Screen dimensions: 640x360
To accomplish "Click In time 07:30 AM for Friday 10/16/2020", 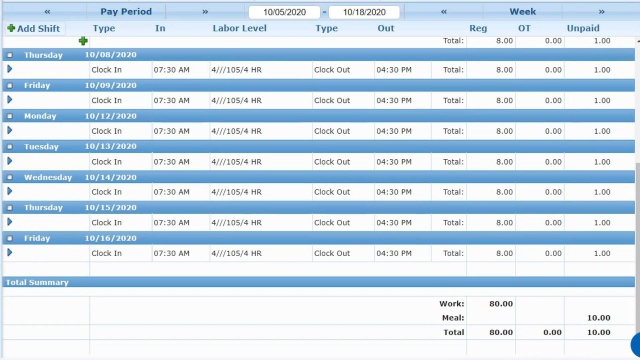I will (171, 253).
